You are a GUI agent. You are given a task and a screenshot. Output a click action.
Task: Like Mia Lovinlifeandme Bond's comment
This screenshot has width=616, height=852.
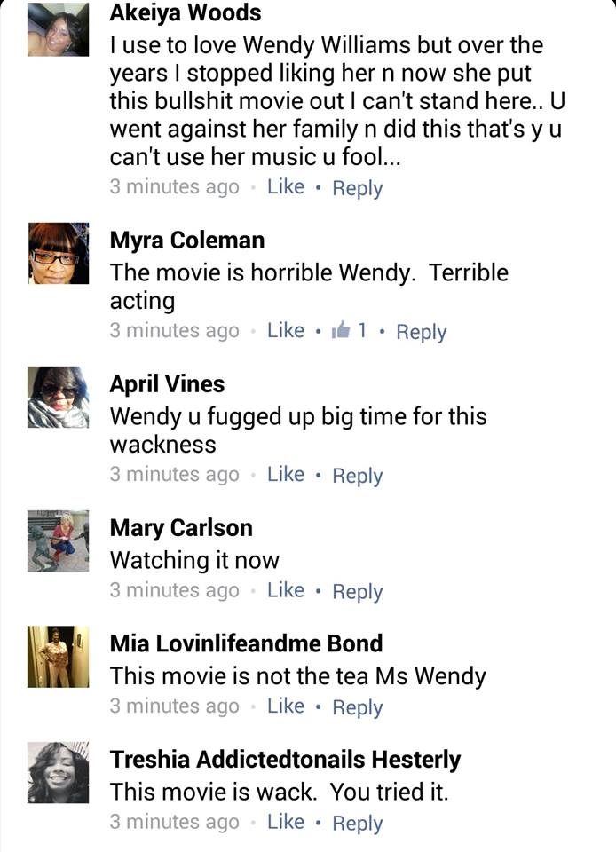[286, 706]
